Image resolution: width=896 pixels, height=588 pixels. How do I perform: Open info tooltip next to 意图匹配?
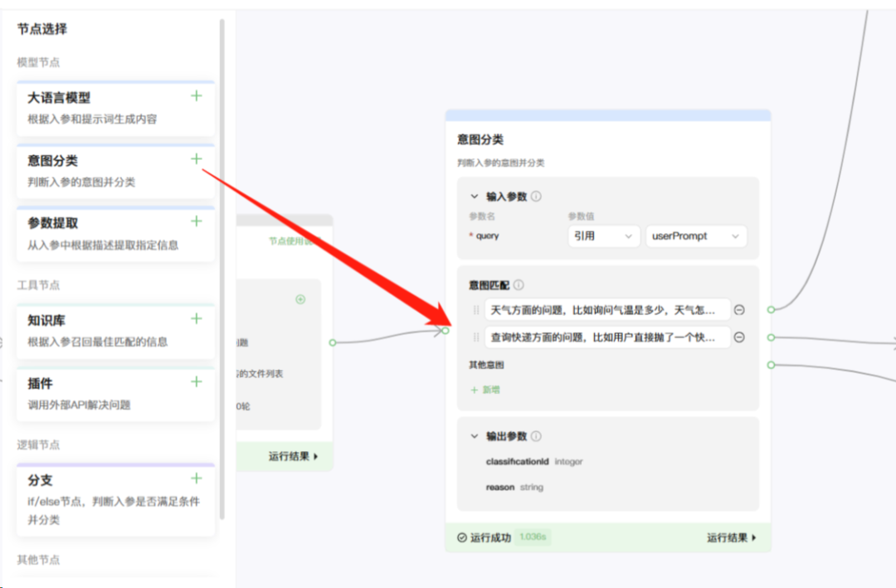[519, 284]
